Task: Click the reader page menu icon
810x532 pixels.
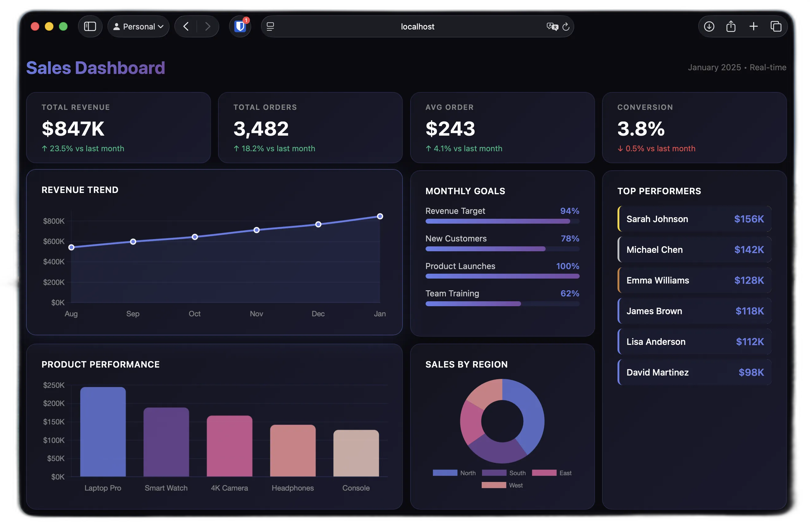Action: click(x=270, y=26)
